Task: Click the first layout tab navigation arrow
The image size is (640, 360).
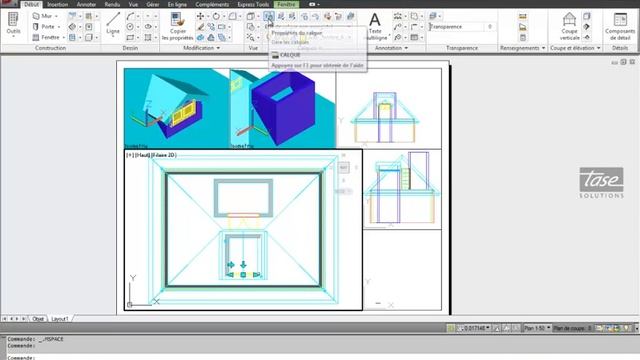Action: tap(4, 318)
